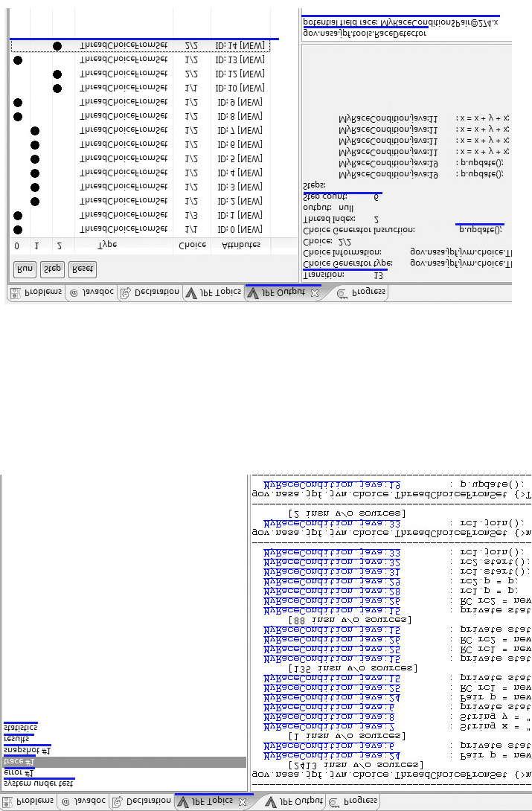Viewport: 532px width, 811px height.
Task: Click JPF Output V icon in lower panel
Action: coord(270,802)
